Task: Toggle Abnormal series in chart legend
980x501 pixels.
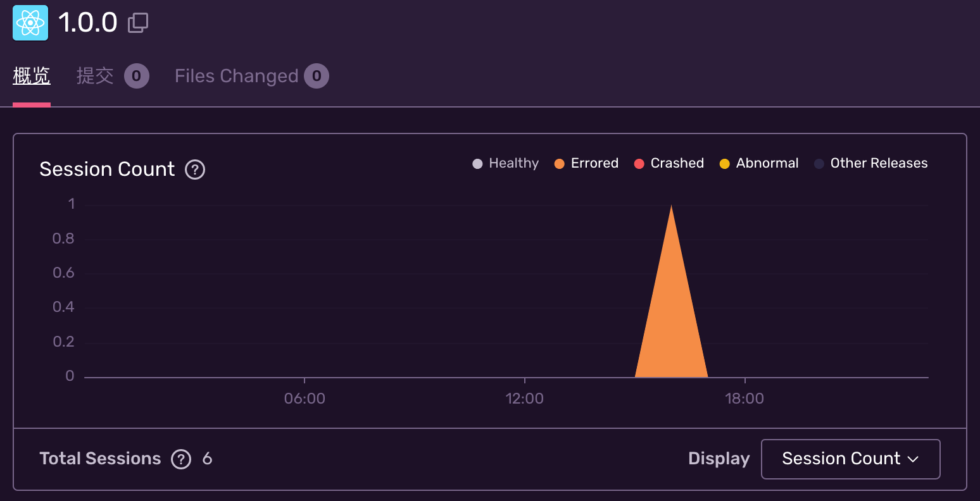Action: coord(759,163)
